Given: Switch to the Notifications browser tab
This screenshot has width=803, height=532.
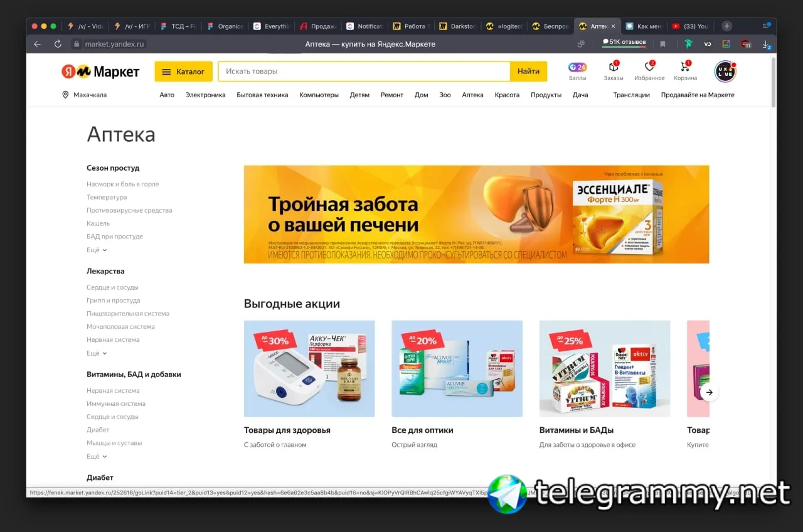Looking at the screenshot, I should [366, 26].
